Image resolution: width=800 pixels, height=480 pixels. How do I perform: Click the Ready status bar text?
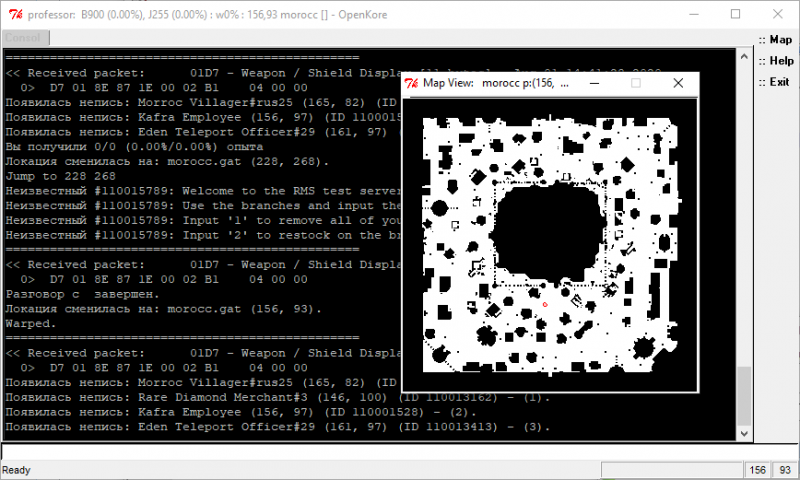point(16,470)
